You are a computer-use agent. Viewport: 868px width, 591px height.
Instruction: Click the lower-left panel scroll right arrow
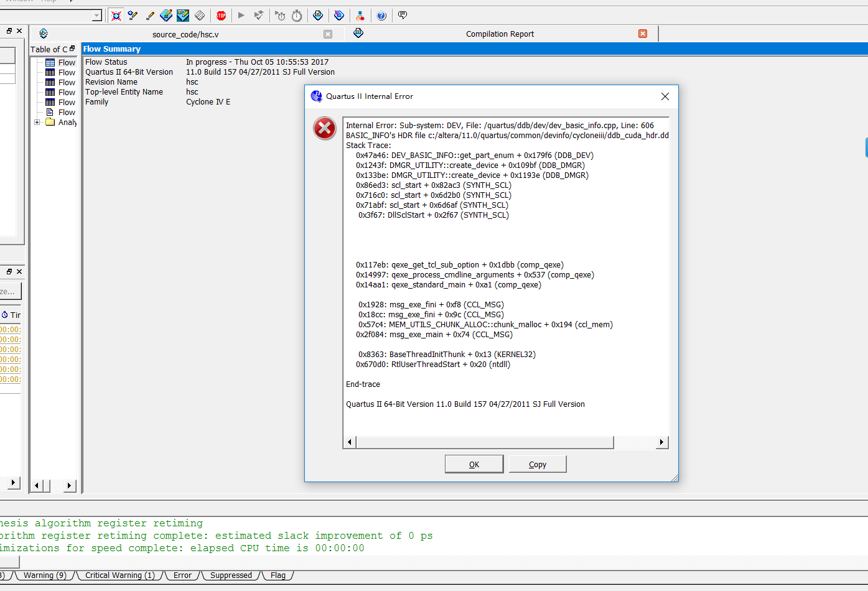coord(14,483)
